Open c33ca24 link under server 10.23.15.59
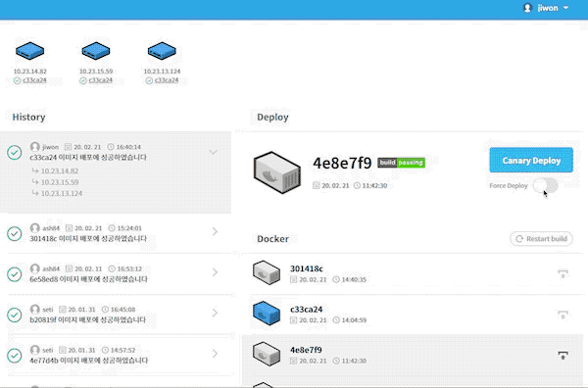588x388 pixels. pos(101,80)
